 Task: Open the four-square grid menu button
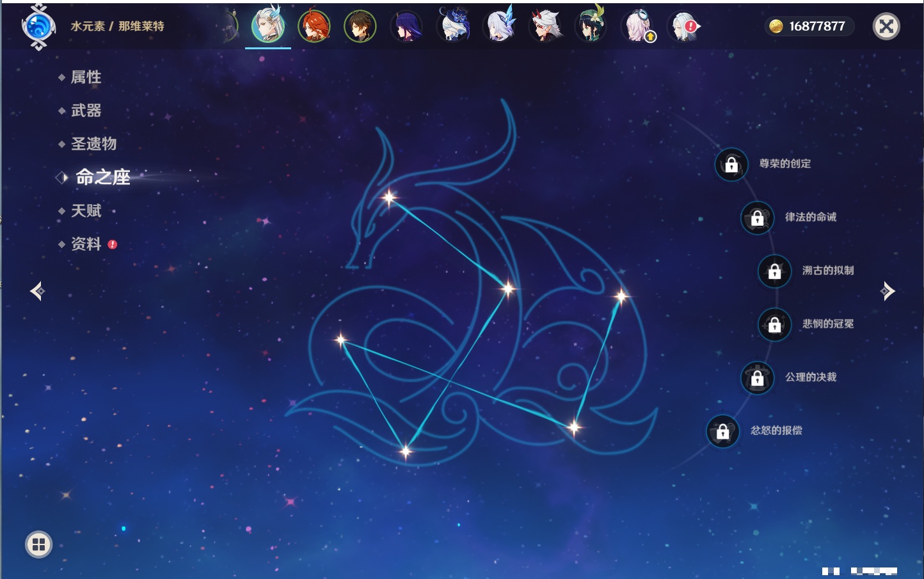coord(38,544)
